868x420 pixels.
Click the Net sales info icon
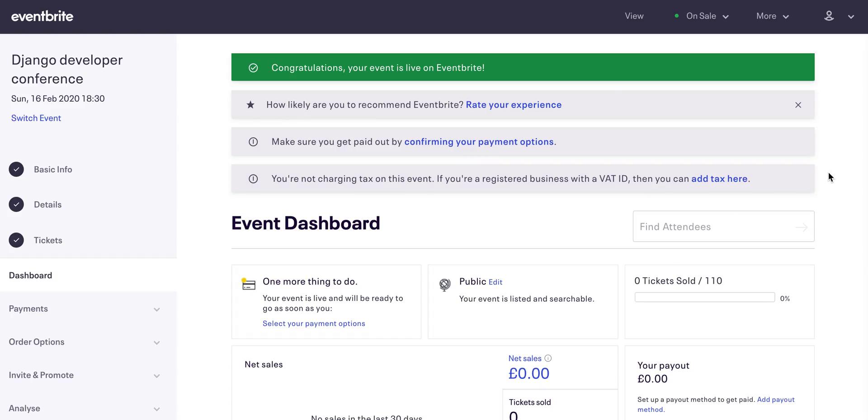click(x=548, y=358)
